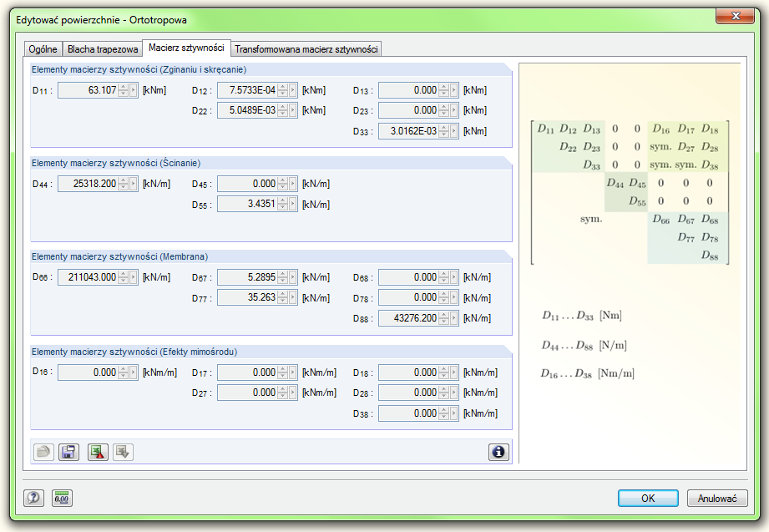Open the help question mark button
The height and width of the screenshot is (532, 769).
pos(34,498)
